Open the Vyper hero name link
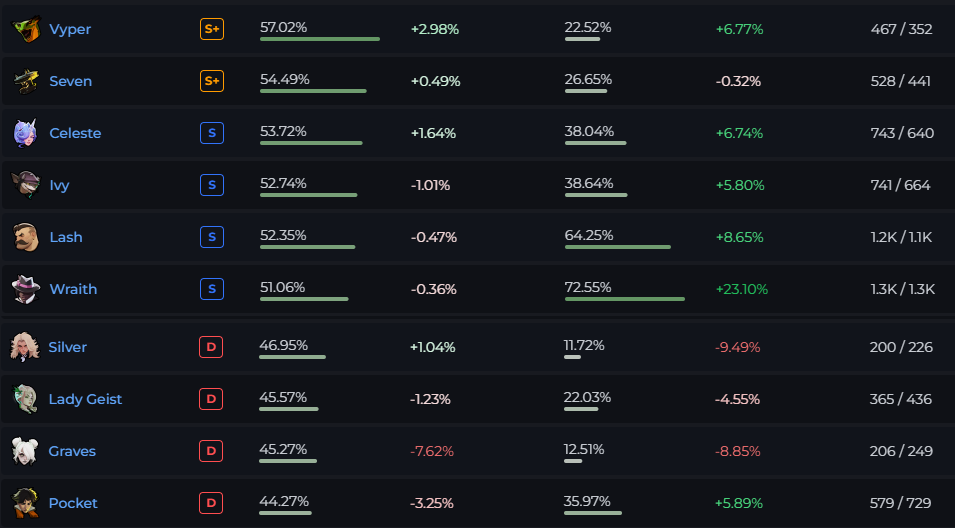 (x=70, y=29)
